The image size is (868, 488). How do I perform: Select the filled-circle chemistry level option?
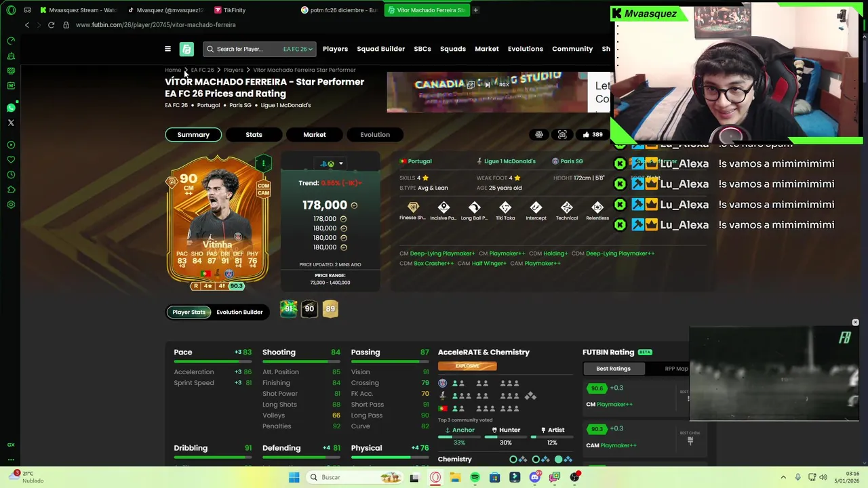pyautogui.click(x=559, y=460)
